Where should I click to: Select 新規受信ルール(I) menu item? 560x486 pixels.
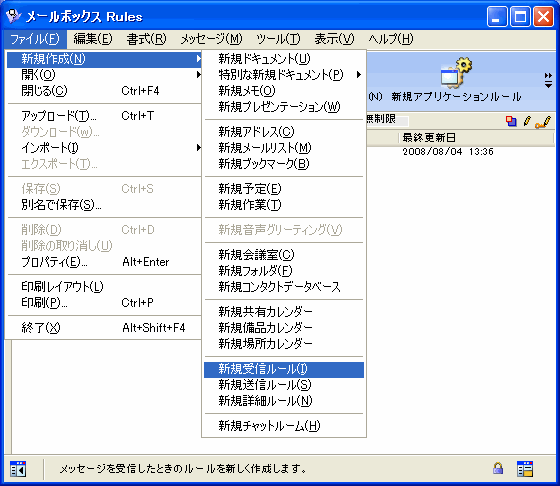click(x=284, y=369)
